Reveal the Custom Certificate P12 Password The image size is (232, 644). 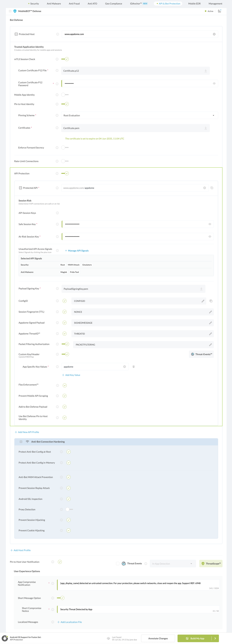click(214, 84)
